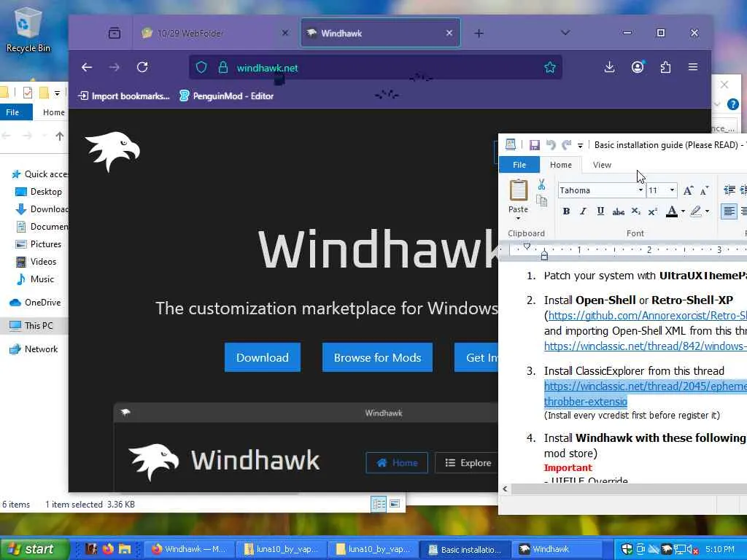The image size is (747, 560).
Task: Click the Windhawk eagle logo on webpage
Action: 112,151
